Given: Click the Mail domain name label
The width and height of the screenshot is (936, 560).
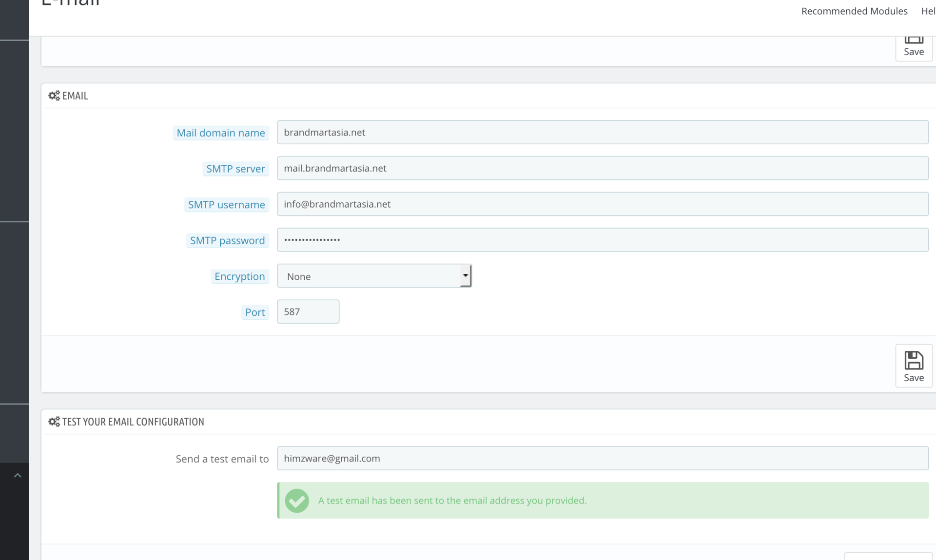Looking at the screenshot, I should pyautogui.click(x=220, y=133).
